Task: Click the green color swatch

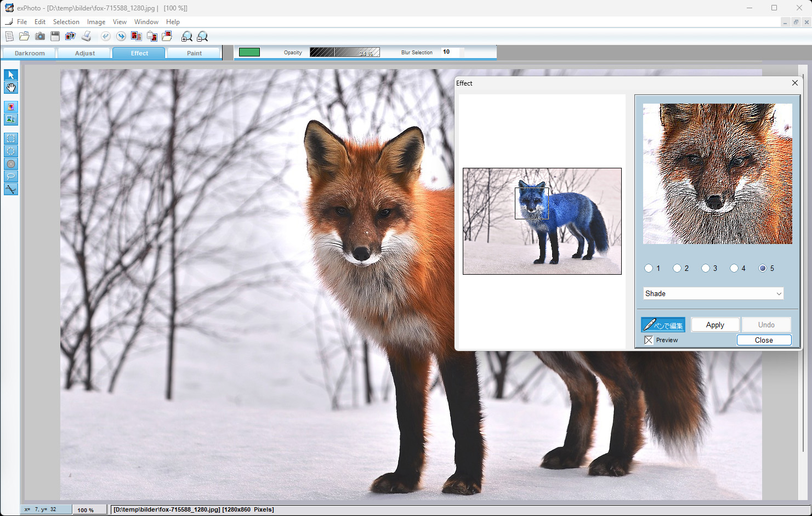Action: click(249, 52)
